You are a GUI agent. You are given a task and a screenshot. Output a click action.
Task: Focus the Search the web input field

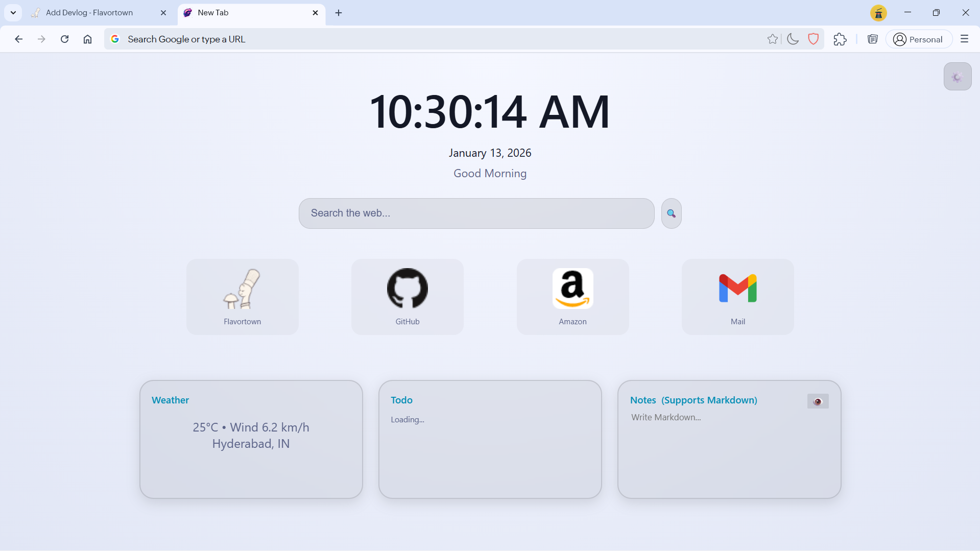(476, 213)
